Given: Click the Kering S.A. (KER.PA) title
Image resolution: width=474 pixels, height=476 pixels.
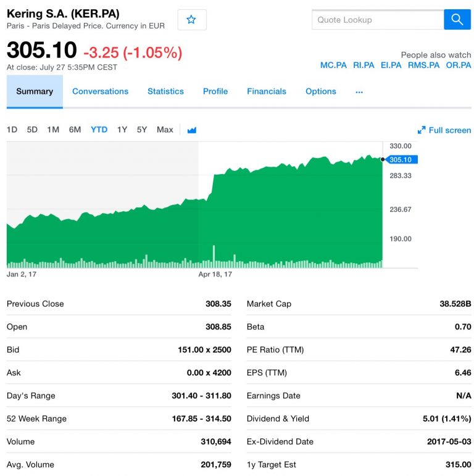Looking at the screenshot, I should point(63,14).
